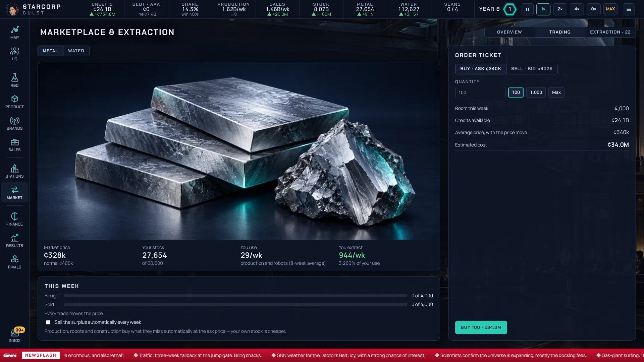Viewport: 644px width, 362px height.
Task: Open the hamburger menu icon
Action: click(x=629, y=9)
